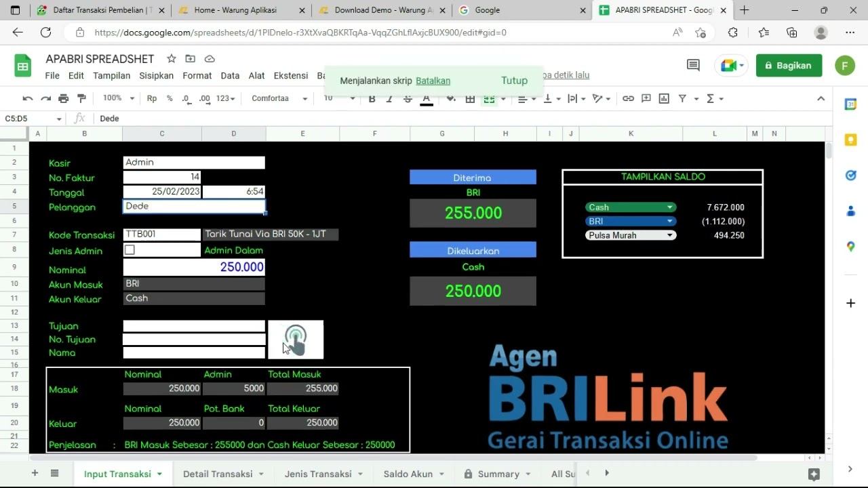868x488 pixels.
Task: Create a filter with funnel icon
Action: tap(683, 99)
